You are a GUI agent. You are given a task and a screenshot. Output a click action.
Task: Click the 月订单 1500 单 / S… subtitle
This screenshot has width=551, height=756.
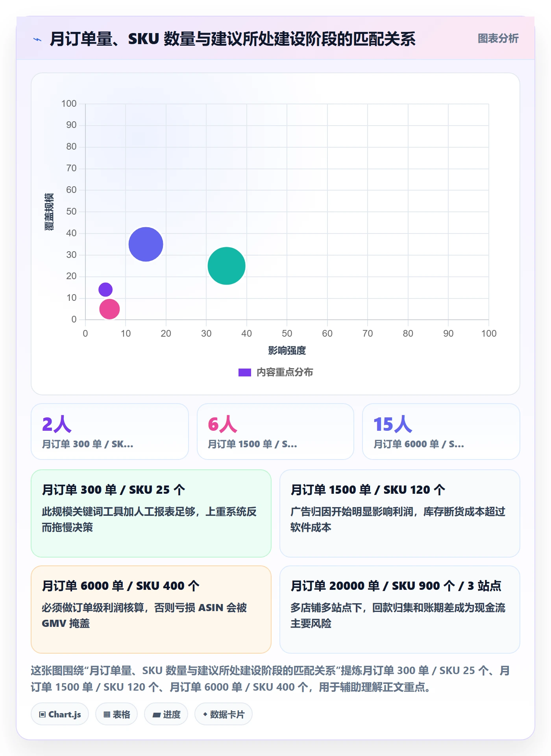point(252,444)
